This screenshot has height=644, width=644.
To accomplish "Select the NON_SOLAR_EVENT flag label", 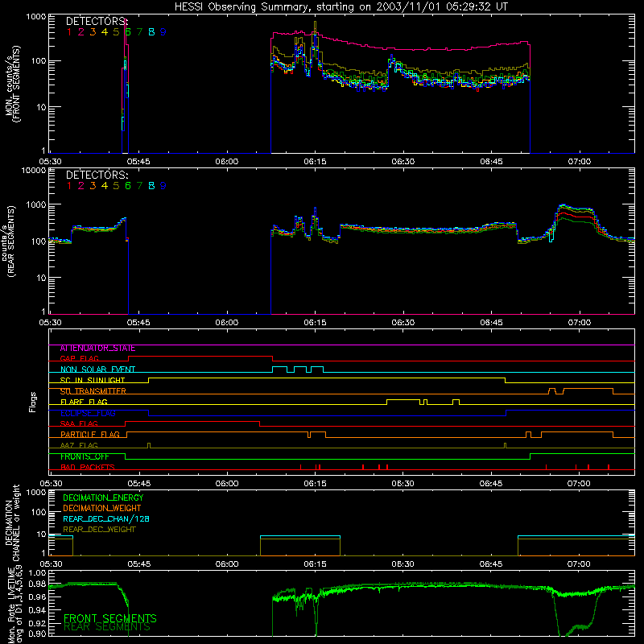I will tap(97, 369).
